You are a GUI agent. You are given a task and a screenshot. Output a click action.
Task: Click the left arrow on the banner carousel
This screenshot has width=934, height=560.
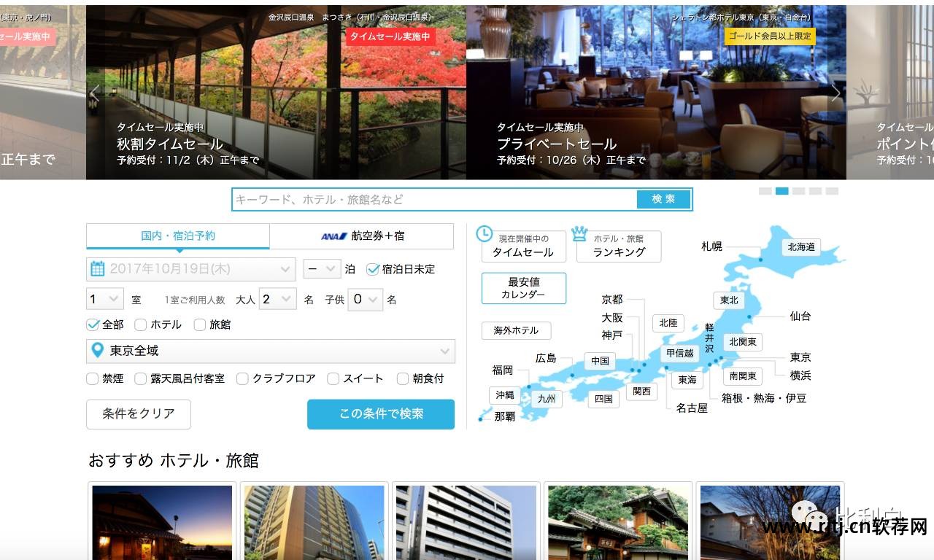point(95,93)
